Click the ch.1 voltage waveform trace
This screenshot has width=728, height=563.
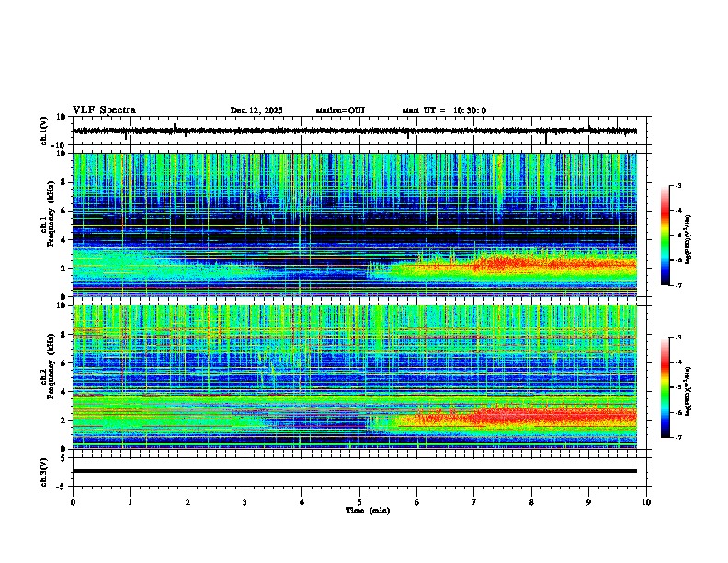pos(355,131)
